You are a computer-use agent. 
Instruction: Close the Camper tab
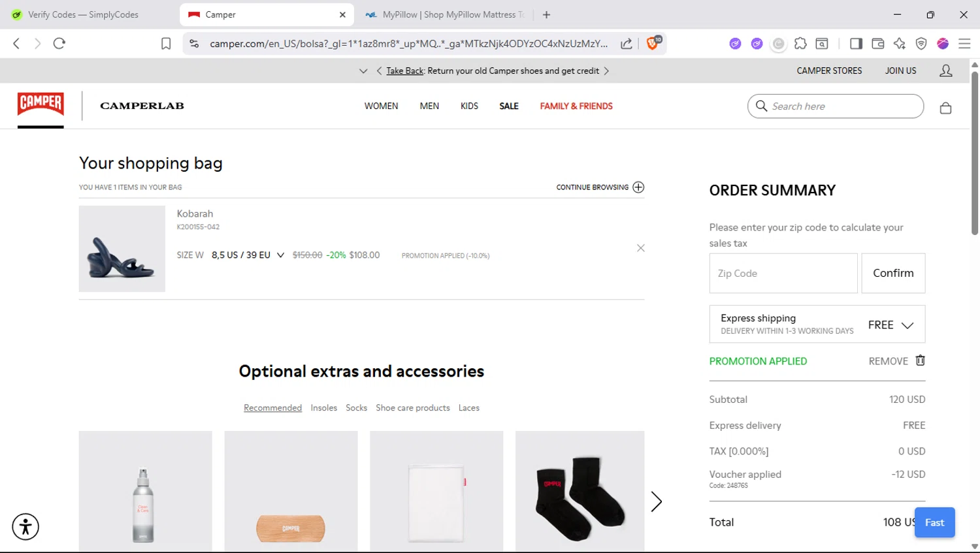[x=342, y=14]
